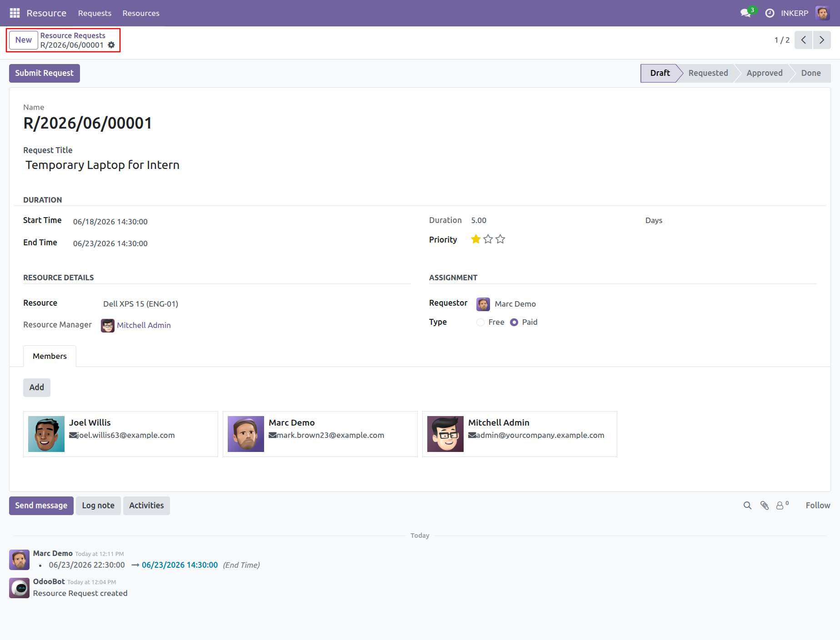
Task: Open the apps grid menu icon
Action: coord(15,13)
